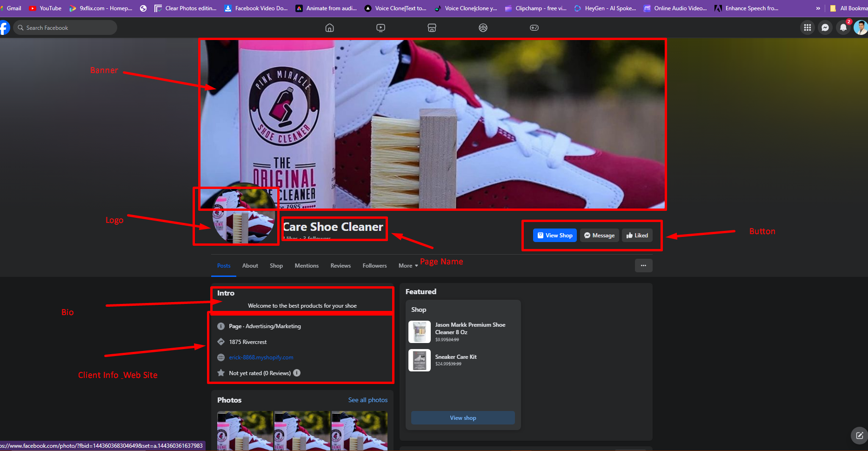Open the Video (Watch) icon

click(381, 28)
